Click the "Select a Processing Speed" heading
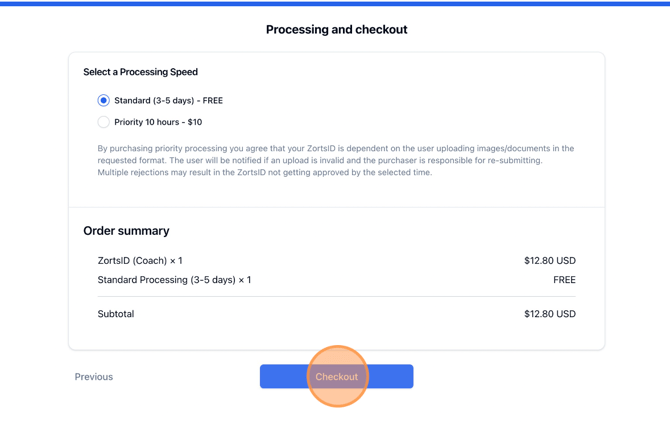Image resolution: width=670 pixels, height=432 pixels. click(x=140, y=72)
